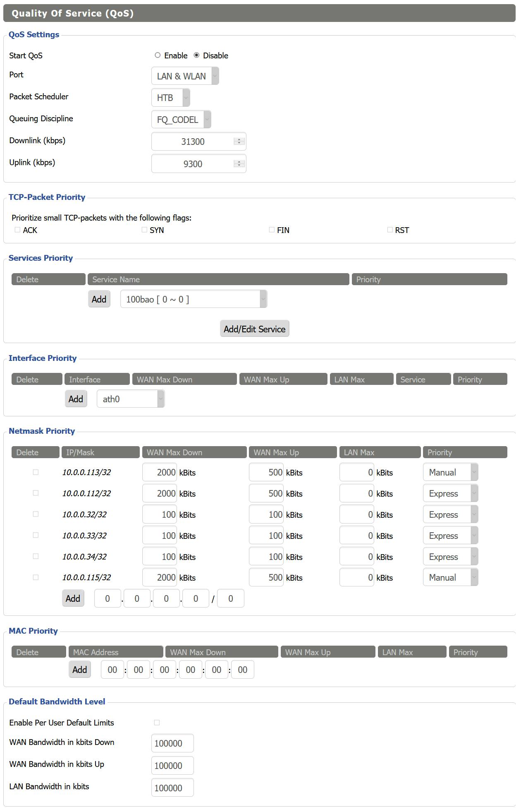This screenshot has height=812, width=521.
Task: Tick the ACK flag checkbox
Action: (17, 230)
